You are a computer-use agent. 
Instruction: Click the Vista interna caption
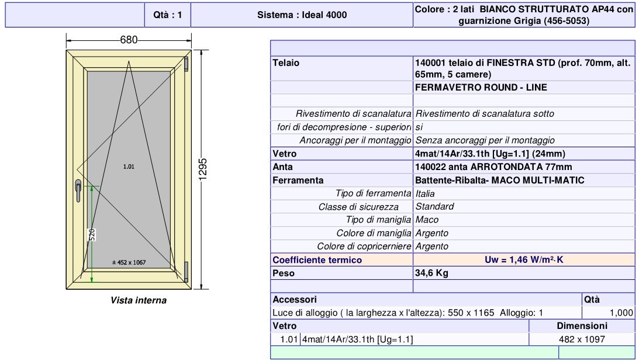pyautogui.click(x=139, y=300)
